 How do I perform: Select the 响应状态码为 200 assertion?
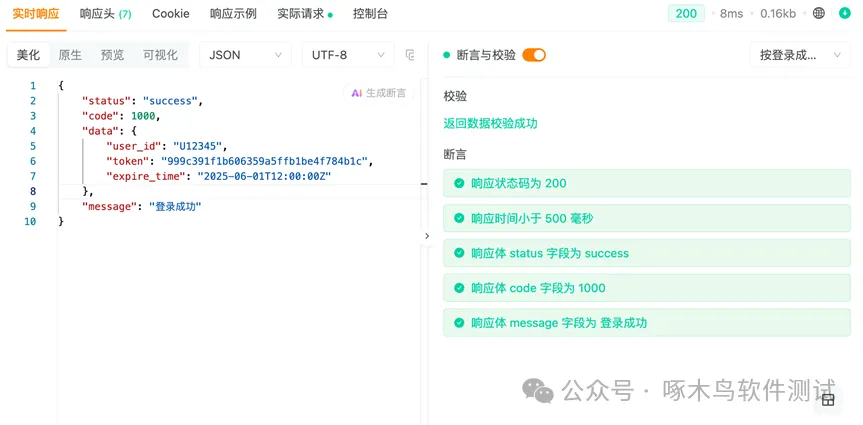(647, 183)
